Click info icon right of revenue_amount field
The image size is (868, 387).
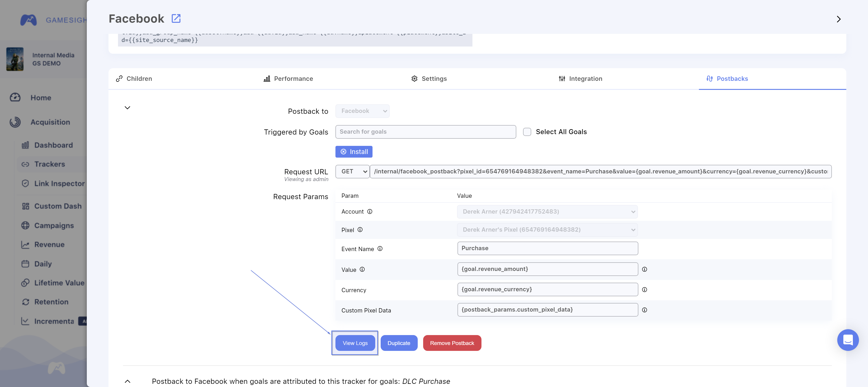644,269
